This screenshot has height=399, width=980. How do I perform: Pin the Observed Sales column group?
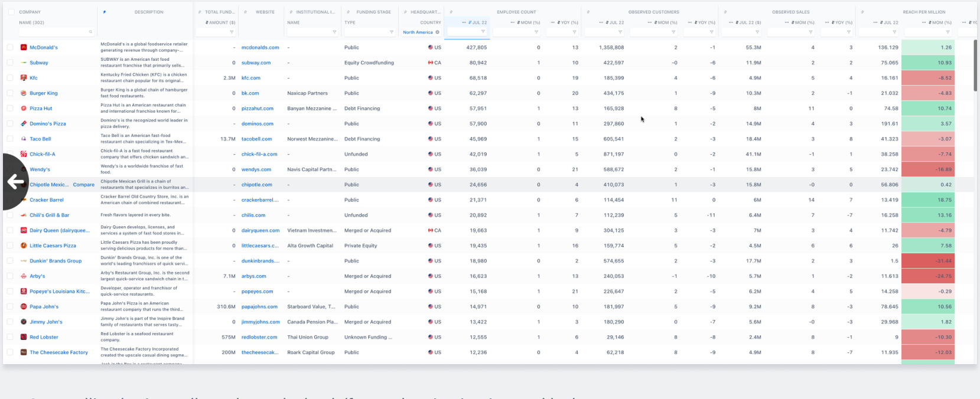(725, 12)
